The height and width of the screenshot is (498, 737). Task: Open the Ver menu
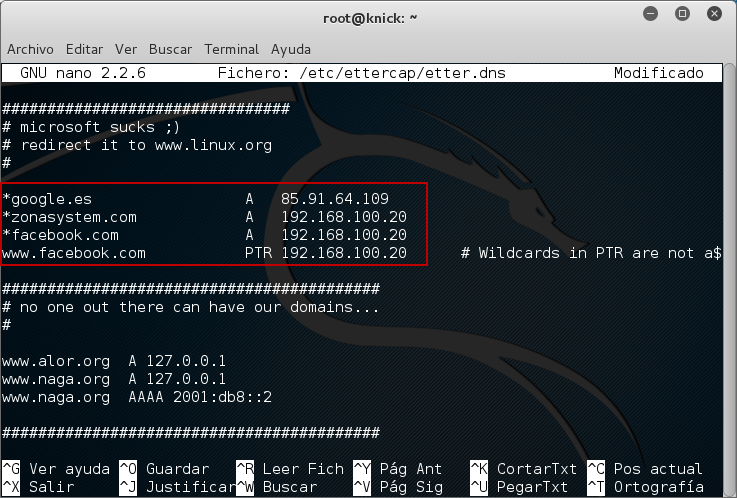(x=125, y=49)
